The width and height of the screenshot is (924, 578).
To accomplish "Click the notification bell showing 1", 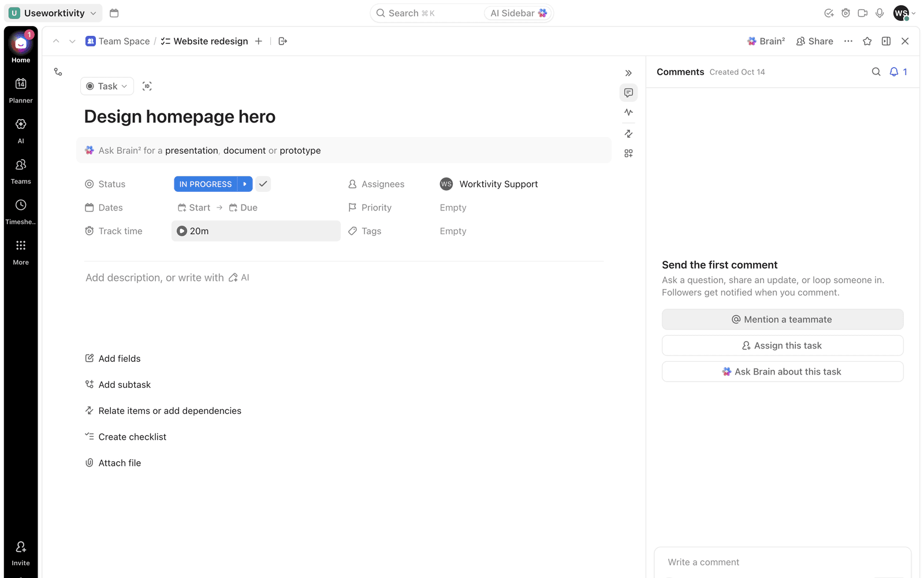I will pos(898,72).
